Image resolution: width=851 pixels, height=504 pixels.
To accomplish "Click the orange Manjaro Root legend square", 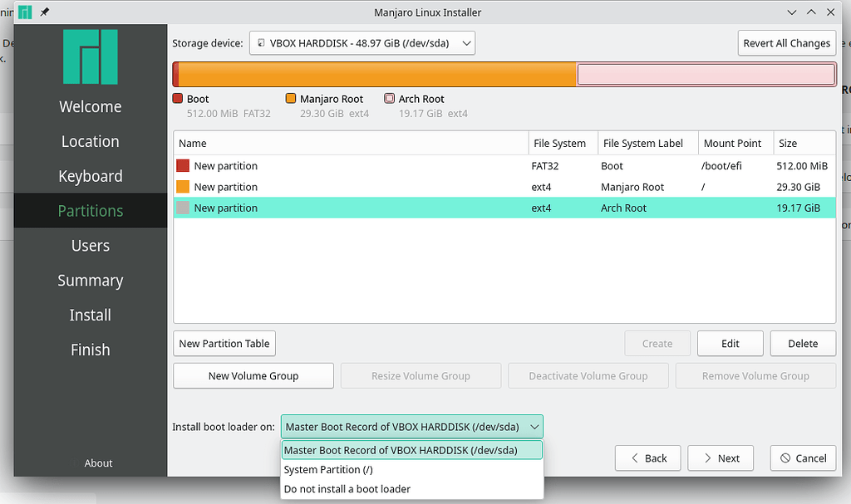I will pyautogui.click(x=290, y=98).
